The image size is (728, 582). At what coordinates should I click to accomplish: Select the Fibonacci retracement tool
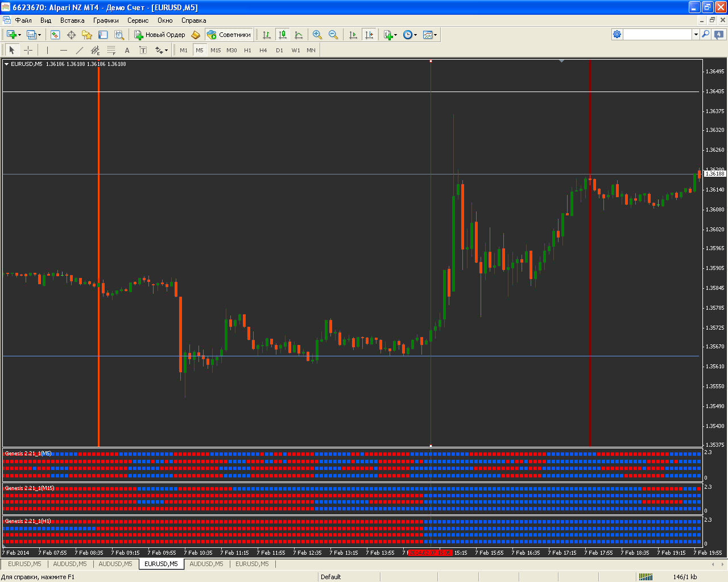[x=111, y=50]
